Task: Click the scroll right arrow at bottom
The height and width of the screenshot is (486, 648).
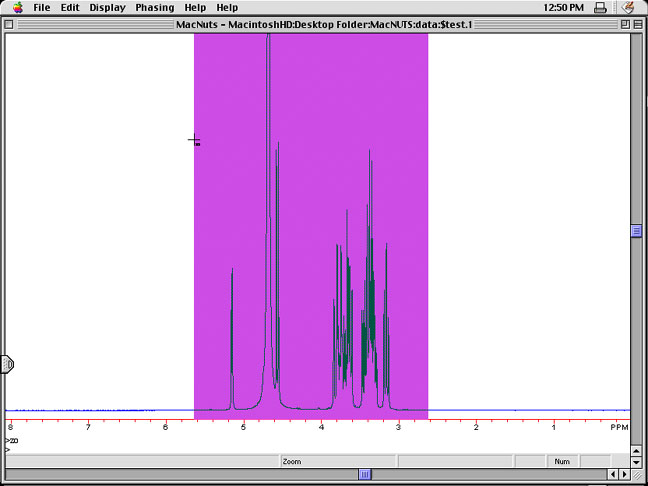Action: [625, 474]
